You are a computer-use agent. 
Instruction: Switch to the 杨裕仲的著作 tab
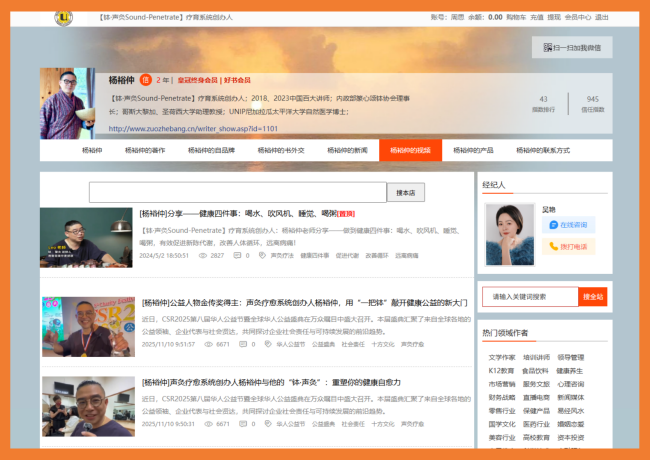[145, 150]
